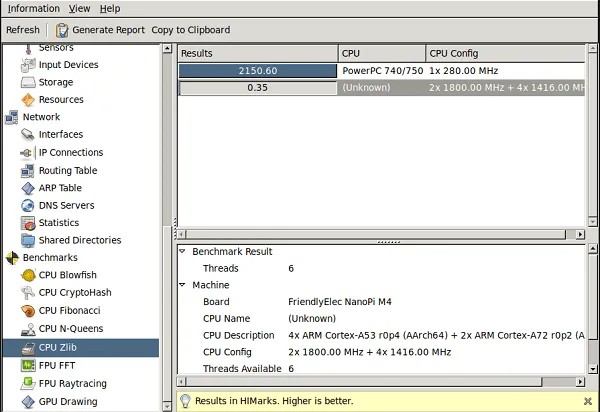Open the Information menu
This screenshot has height=412, width=600.
coord(34,8)
